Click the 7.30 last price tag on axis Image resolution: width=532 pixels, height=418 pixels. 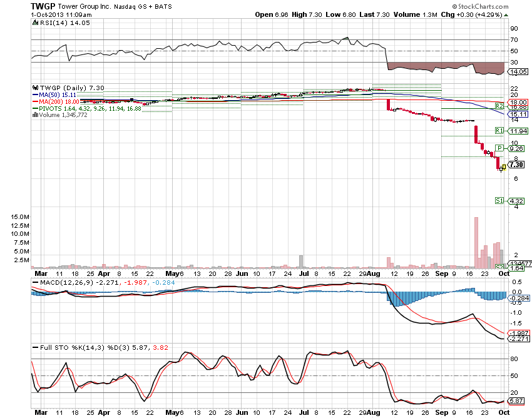pos(516,165)
